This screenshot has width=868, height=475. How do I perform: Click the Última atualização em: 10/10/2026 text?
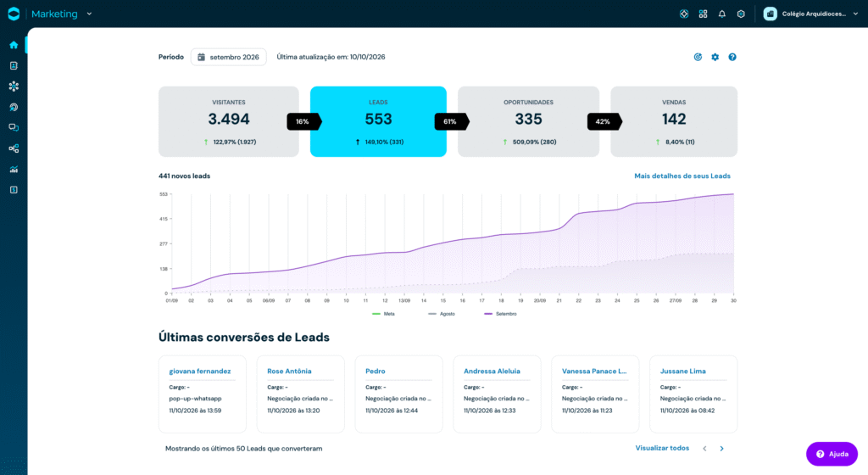tap(331, 57)
